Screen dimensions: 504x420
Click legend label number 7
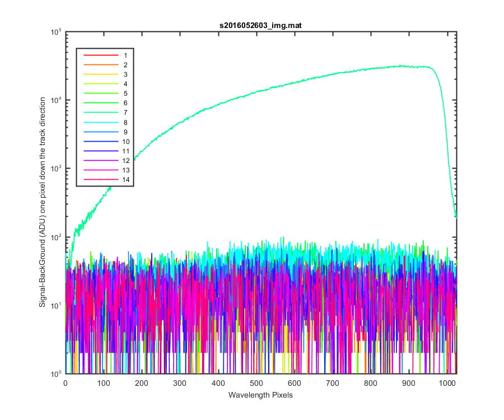tap(125, 113)
